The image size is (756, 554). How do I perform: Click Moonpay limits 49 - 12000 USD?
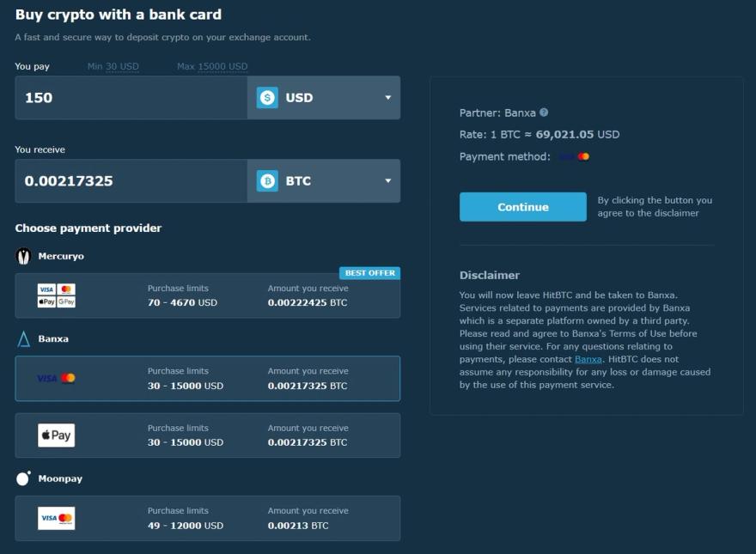click(186, 526)
